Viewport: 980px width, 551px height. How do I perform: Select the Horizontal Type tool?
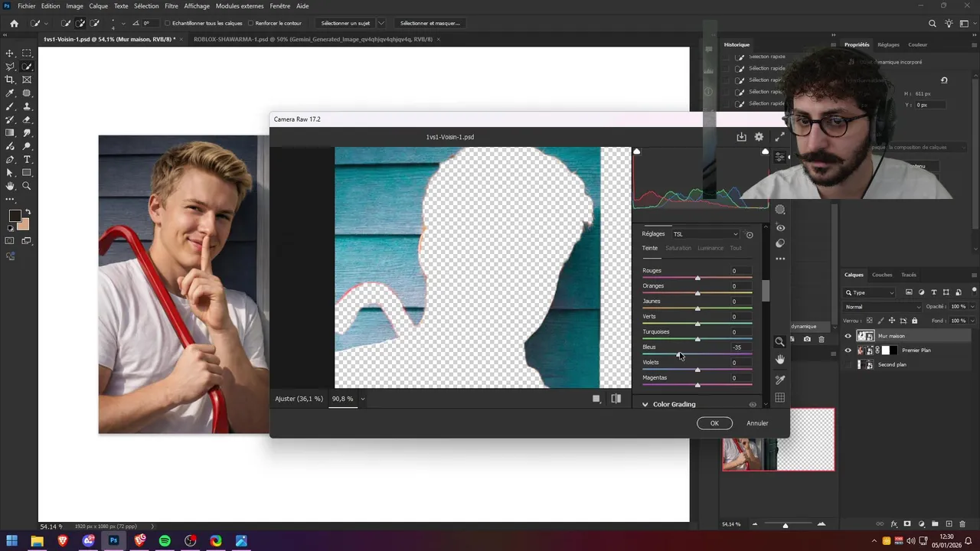(x=27, y=159)
